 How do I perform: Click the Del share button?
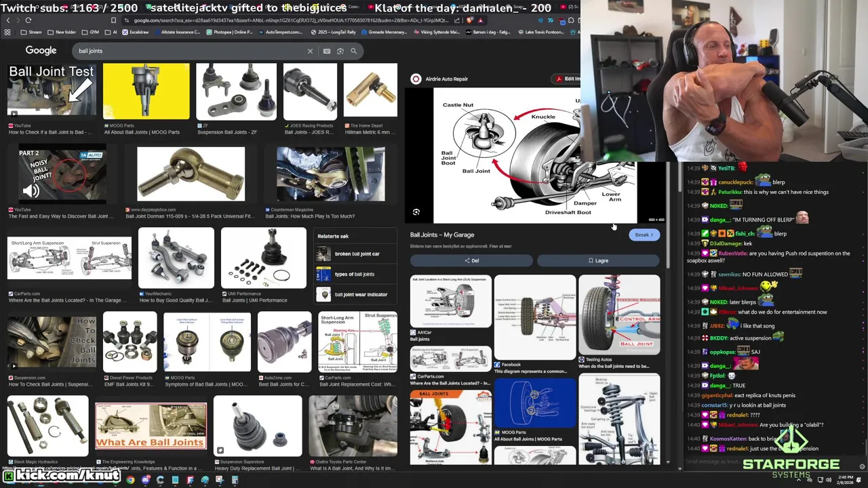coord(471,260)
